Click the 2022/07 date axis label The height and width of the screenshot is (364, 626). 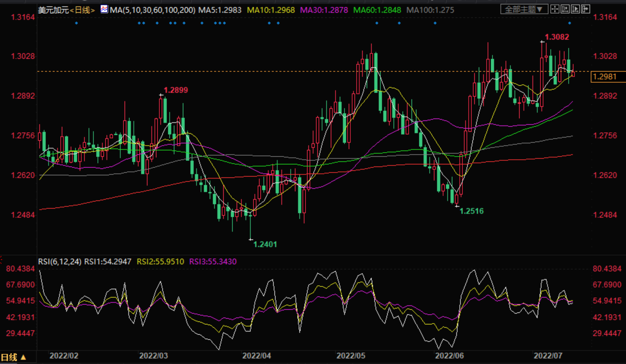tap(548, 356)
